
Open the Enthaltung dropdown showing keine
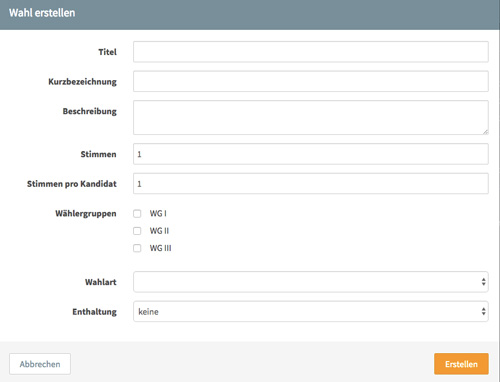coord(311,311)
